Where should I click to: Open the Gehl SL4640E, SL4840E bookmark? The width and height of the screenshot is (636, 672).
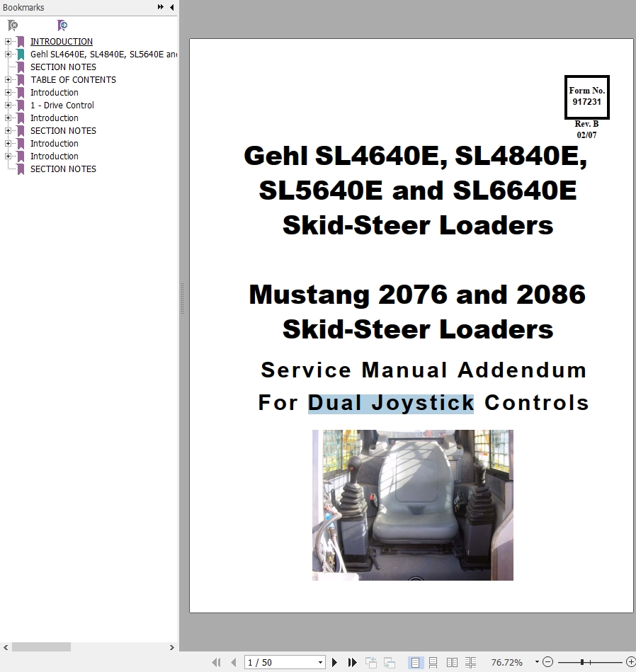(x=103, y=55)
